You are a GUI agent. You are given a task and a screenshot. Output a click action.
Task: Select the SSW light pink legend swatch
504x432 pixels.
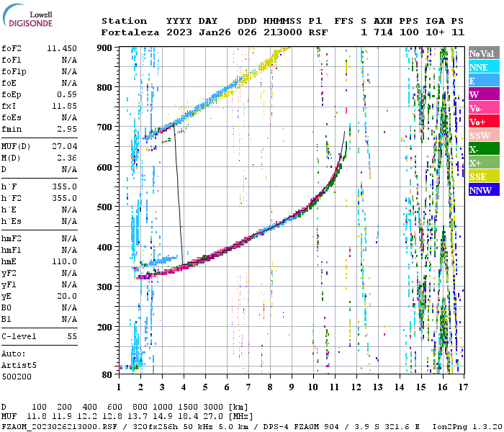pos(484,135)
